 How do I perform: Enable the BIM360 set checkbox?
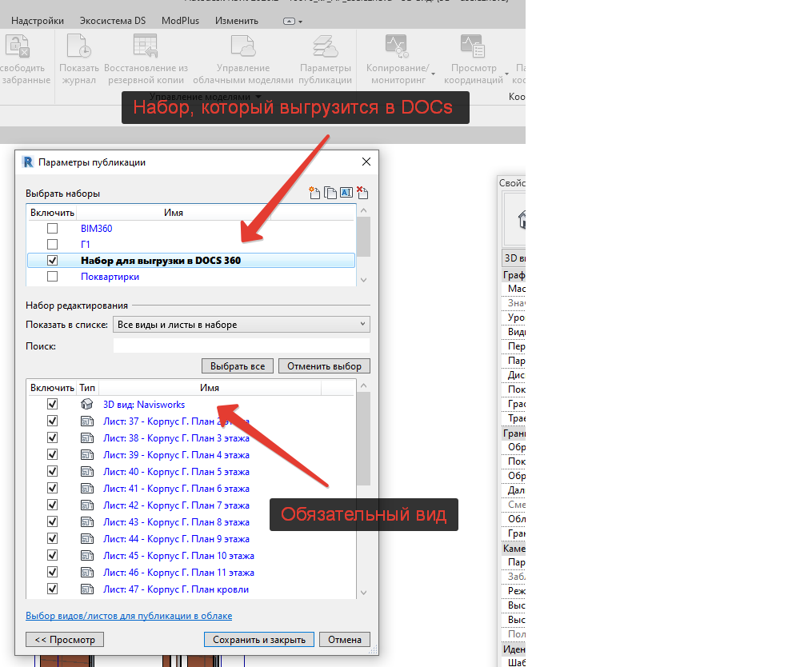(x=52, y=228)
